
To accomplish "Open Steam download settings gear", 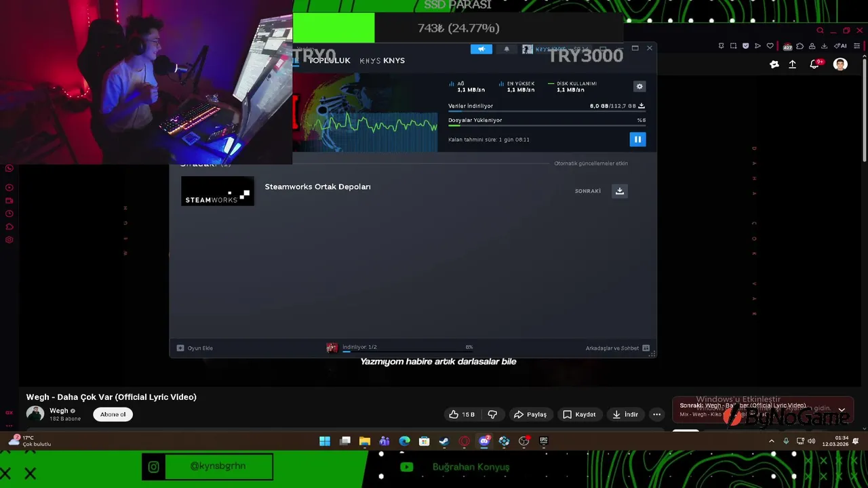I will tap(639, 87).
